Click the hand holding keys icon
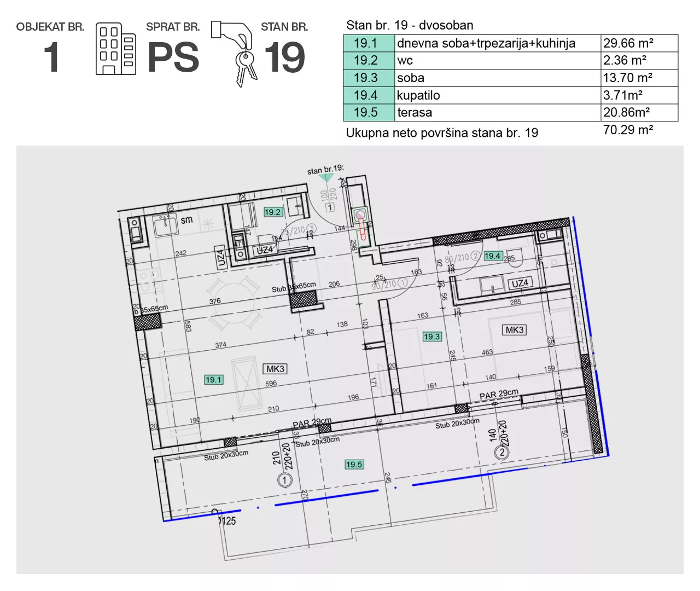The image size is (700, 591). pos(235,53)
